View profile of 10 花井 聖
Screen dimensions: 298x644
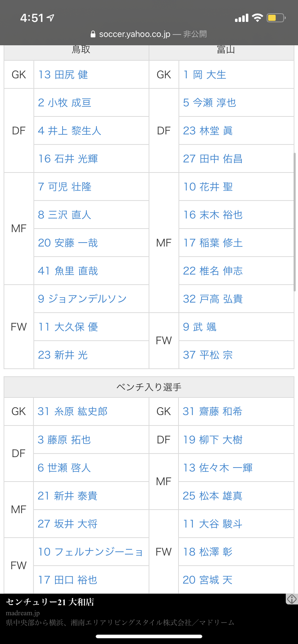[208, 187]
